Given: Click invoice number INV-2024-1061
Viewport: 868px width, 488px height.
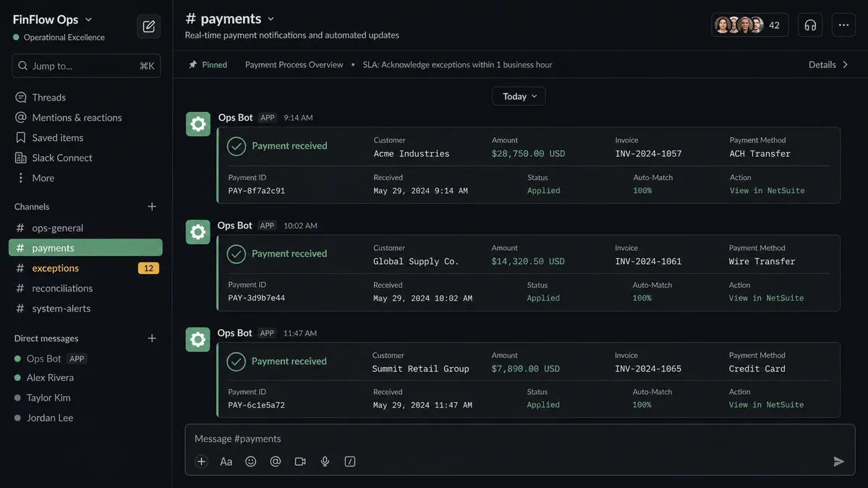Looking at the screenshot, I should pos(648,261).
